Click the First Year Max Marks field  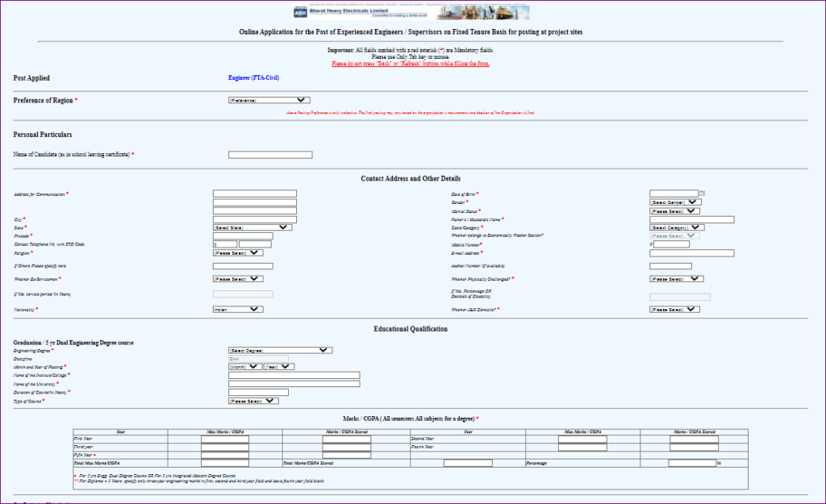click(x=224, y=439)
